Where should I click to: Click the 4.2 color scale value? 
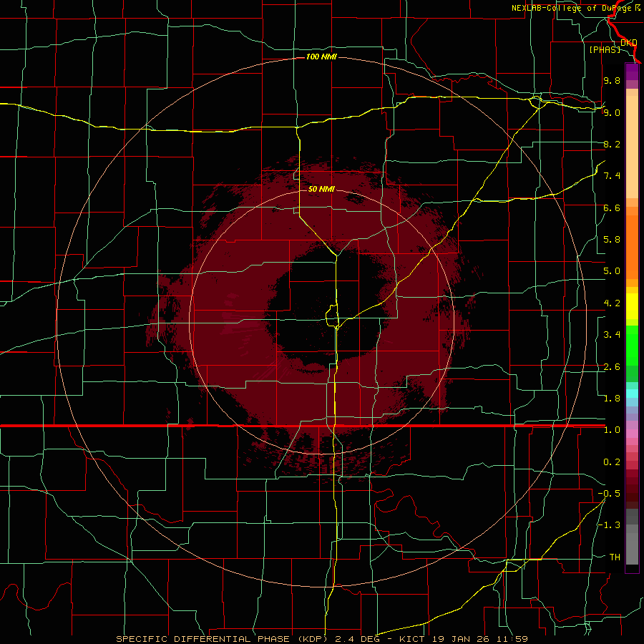coord(612,303)
